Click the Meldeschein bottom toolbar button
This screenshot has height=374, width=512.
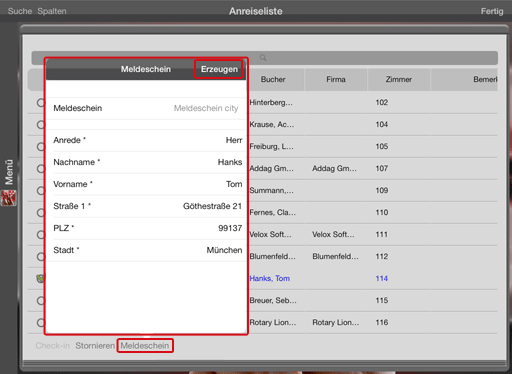coord(145,346)
